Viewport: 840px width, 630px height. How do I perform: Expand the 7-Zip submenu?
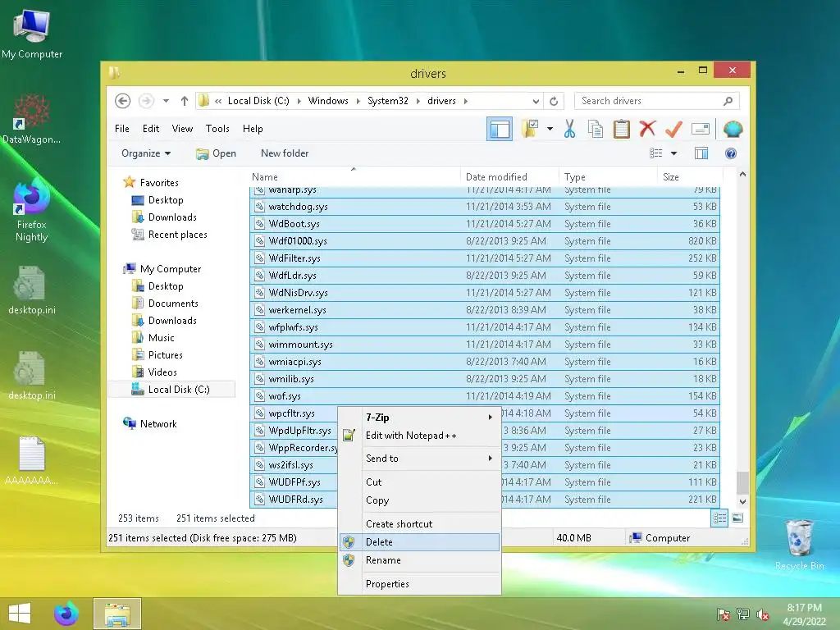point(419,418)
